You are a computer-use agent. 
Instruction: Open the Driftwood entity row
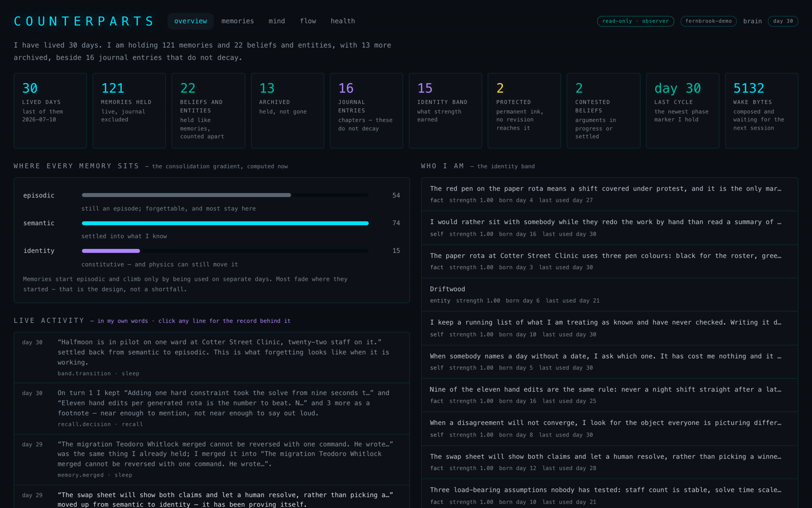click(610, 295)
